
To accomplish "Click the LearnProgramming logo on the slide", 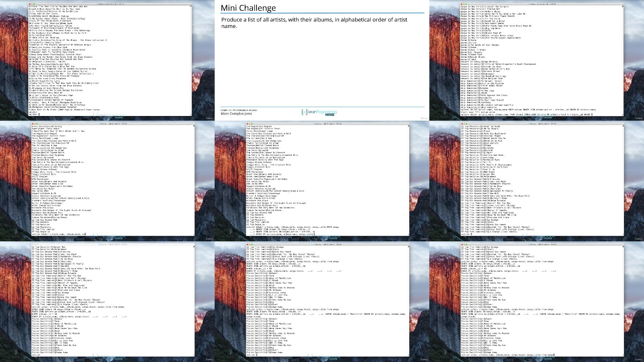I will pos(319,112).
